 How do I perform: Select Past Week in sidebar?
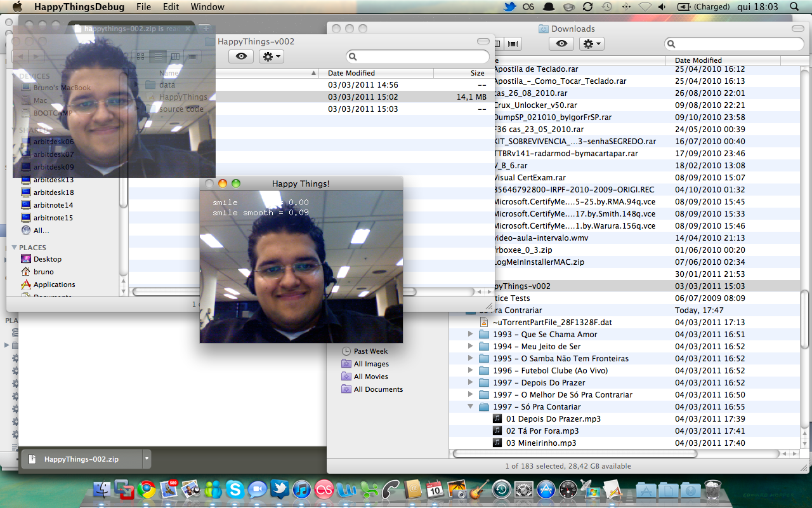pos(370,351)
